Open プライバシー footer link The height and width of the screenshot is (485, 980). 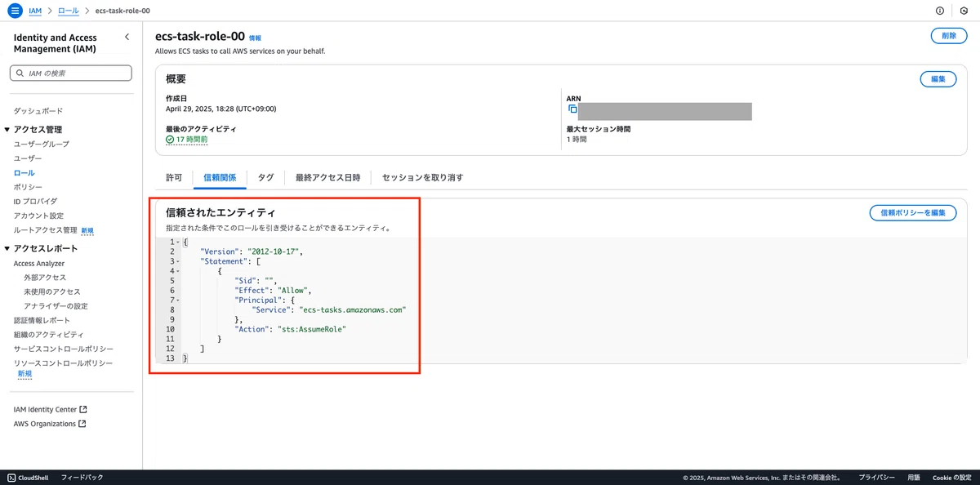pyautogui.click(x=876, y=477)
